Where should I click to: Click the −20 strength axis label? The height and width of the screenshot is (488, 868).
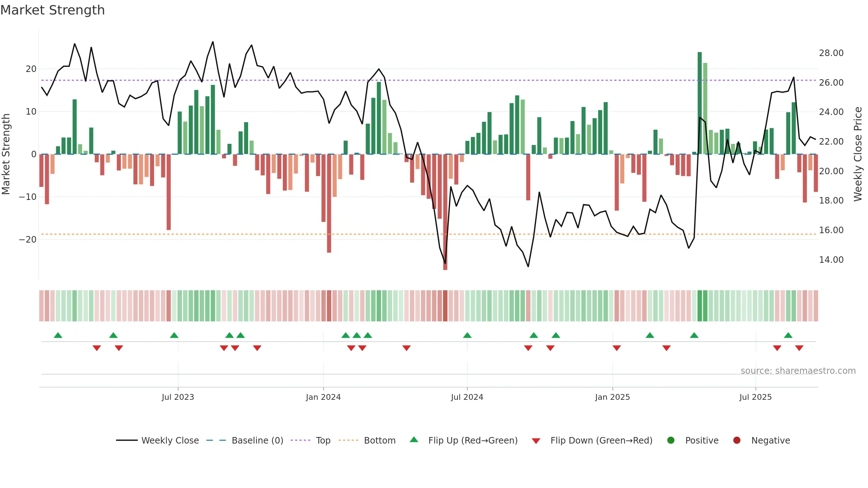point(28,239)
